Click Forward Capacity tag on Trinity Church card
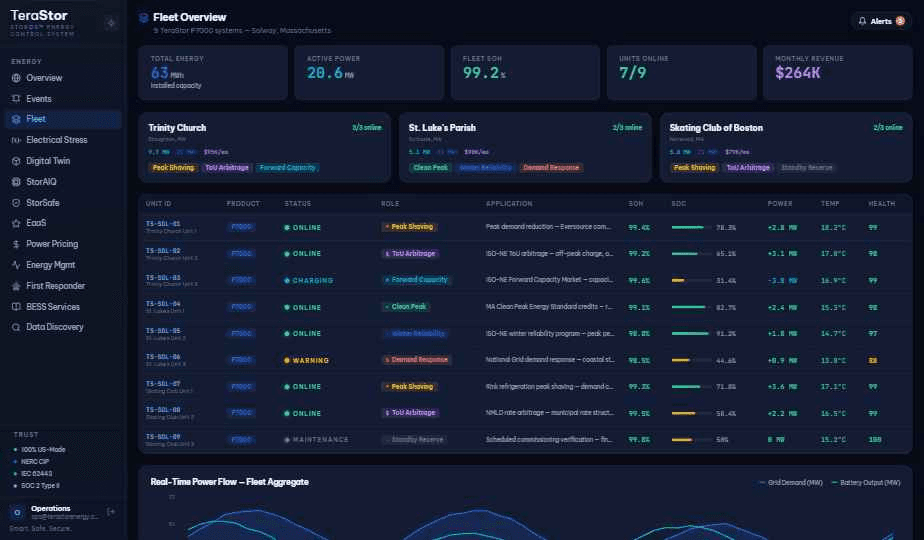Image resolution: width=924 pixels, height=540 pixels. point(288,168)
